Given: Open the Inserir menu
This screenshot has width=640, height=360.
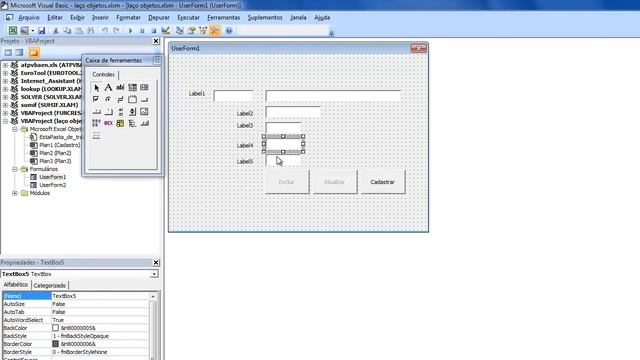Looking at the screenshot, I should click(x=100, y=18).
